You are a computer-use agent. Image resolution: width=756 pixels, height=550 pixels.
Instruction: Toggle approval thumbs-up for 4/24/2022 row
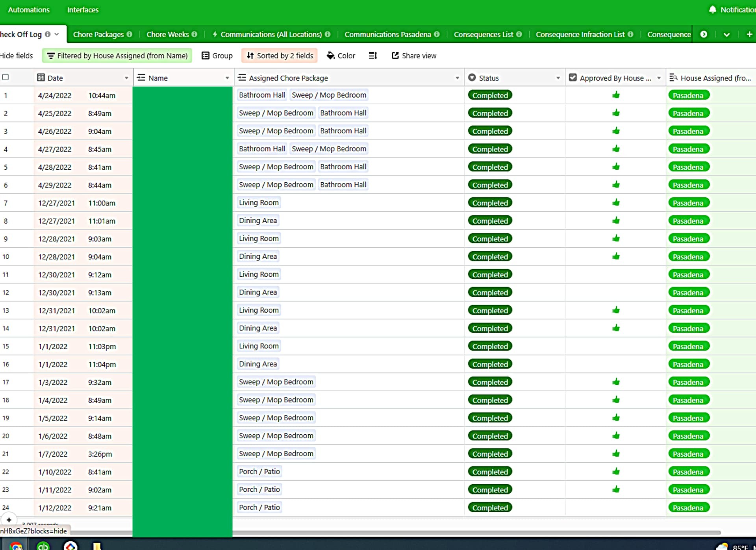pyautogui.click(x=616, y=95)
